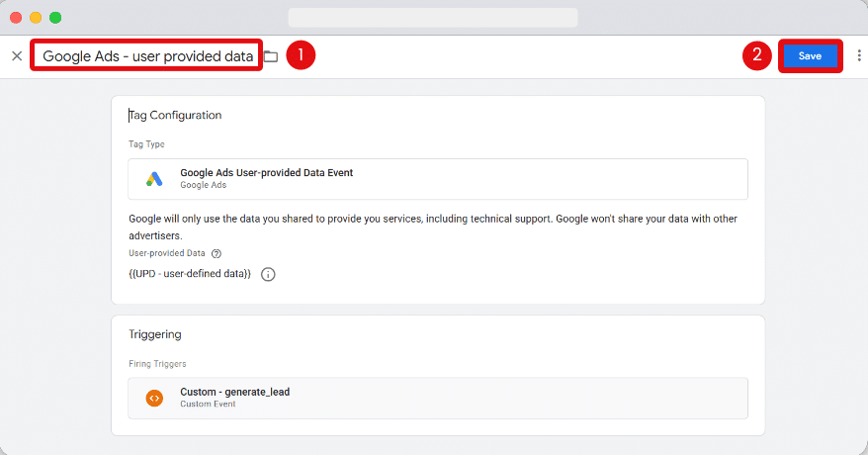This screenshot has width=868, height=455.
Task: Open the three-dot more options menu
Action: pos(858,55)
